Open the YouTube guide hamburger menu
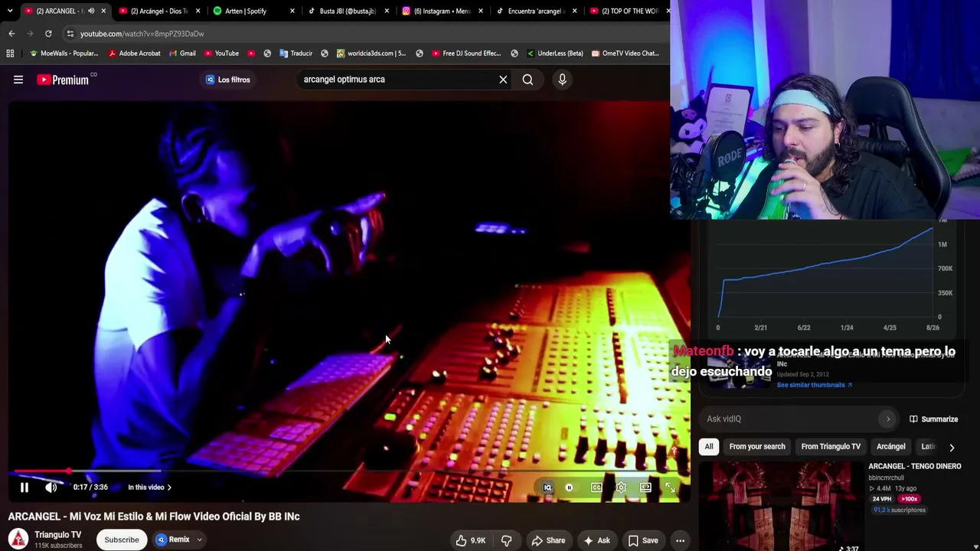 click(x=18, y=80)
